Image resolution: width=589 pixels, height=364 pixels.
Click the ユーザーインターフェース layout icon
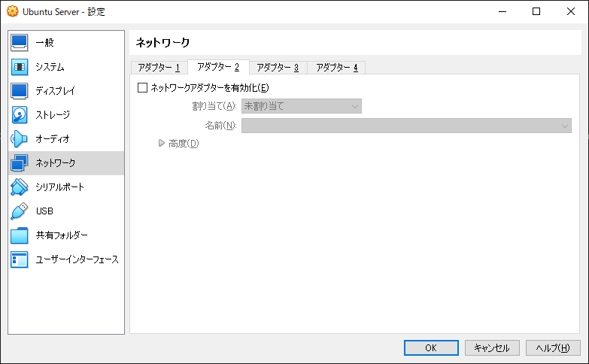click(19, 259)
